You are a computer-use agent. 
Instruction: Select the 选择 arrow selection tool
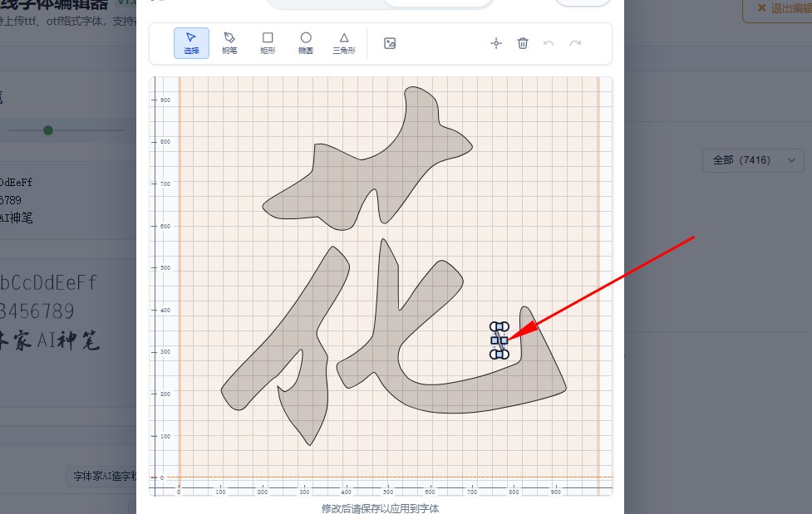pos(190,43)
